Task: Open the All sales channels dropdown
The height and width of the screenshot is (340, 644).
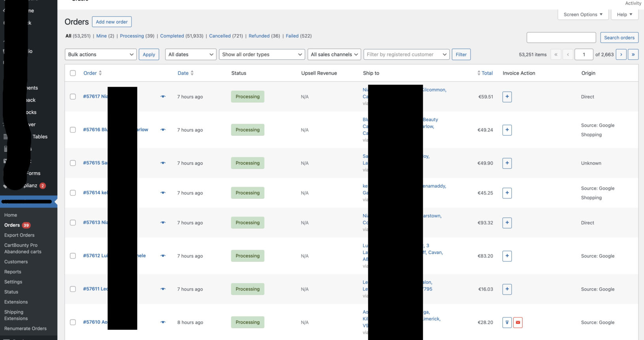Action: (334, 55)
